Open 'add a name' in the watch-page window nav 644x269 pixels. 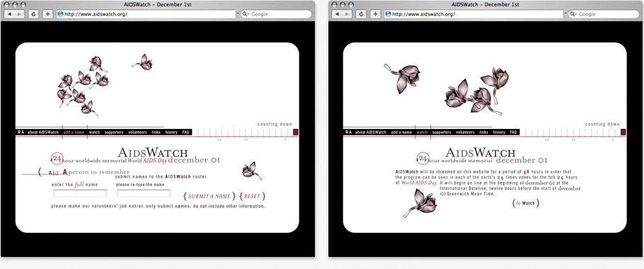click(401, 132)
